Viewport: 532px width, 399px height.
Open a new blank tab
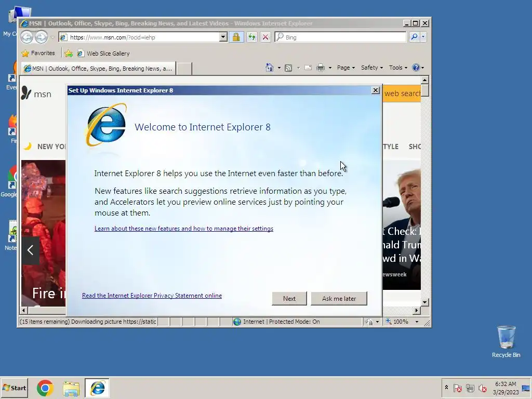pos(184,69)
